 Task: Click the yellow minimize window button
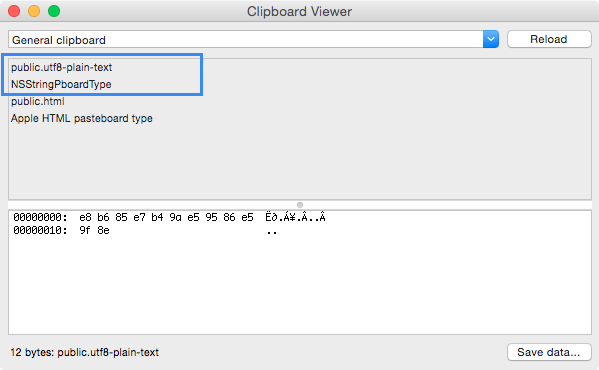(x=34, y=11)
